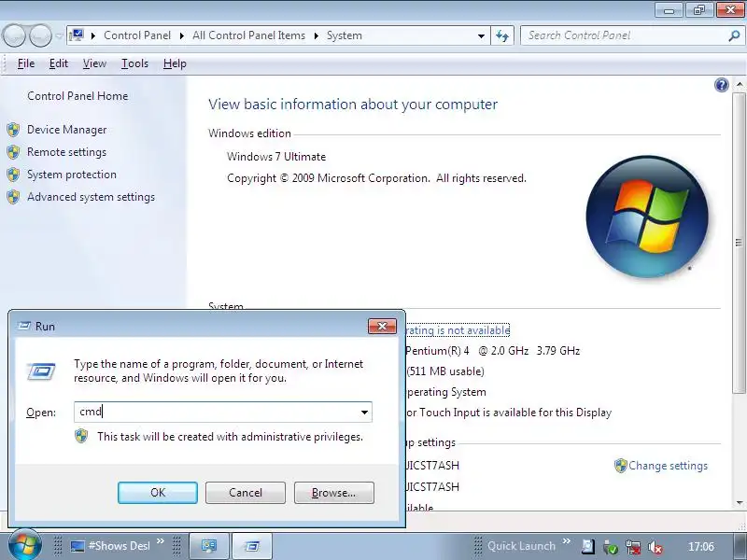The width and height of the screenshot is (747, 560).
Task: Click the Windows logo image
Action: tap(646, 217)
